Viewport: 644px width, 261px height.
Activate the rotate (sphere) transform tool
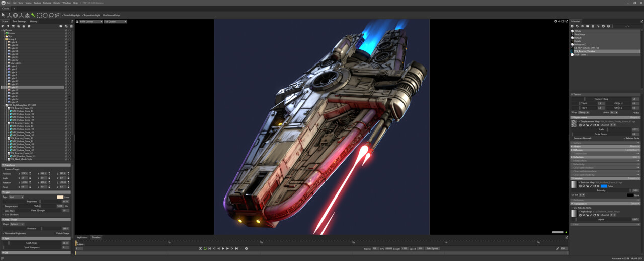(15, 15)
